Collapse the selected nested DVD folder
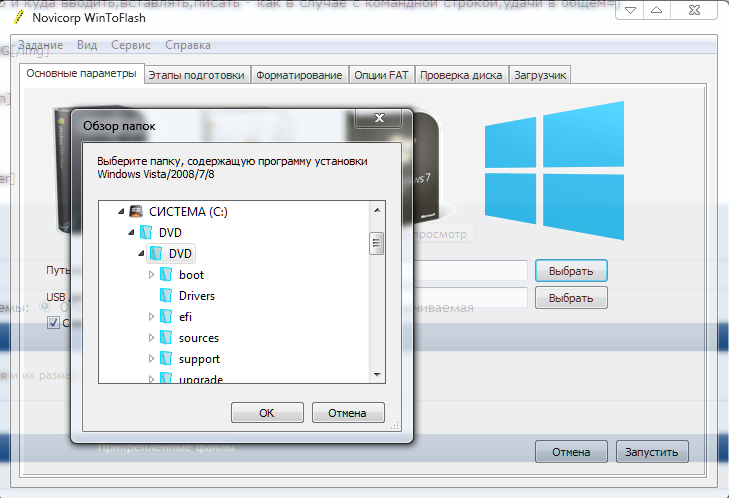729x498 pixels. coord(141,253)
